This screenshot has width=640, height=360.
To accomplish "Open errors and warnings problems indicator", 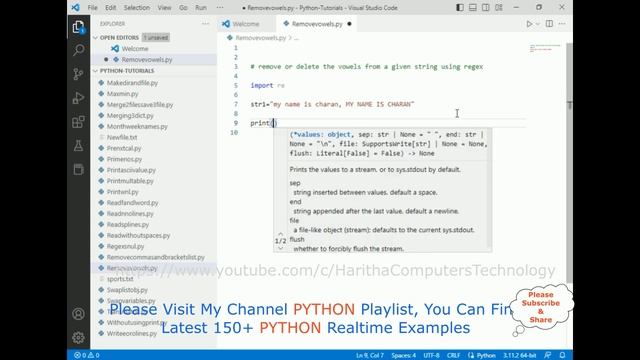I will (87, 355).
